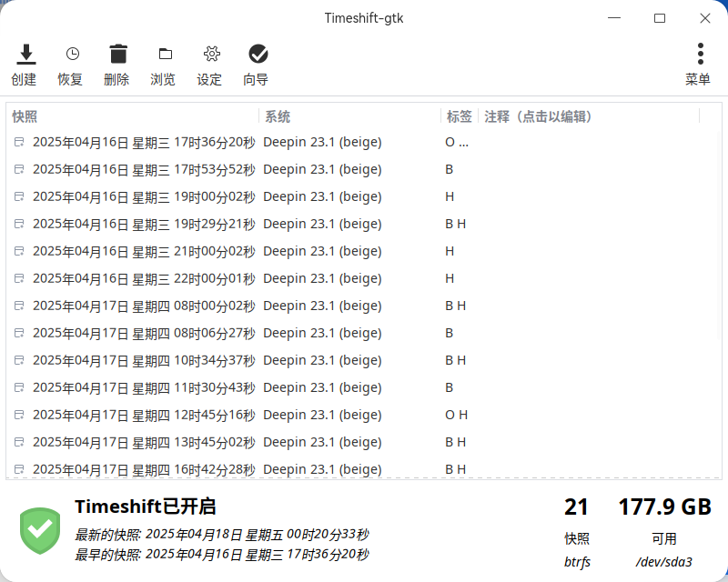Viewport: 728px width, 582px height.
Task: Sort by the 标签 column header
Action: (460, 116)
